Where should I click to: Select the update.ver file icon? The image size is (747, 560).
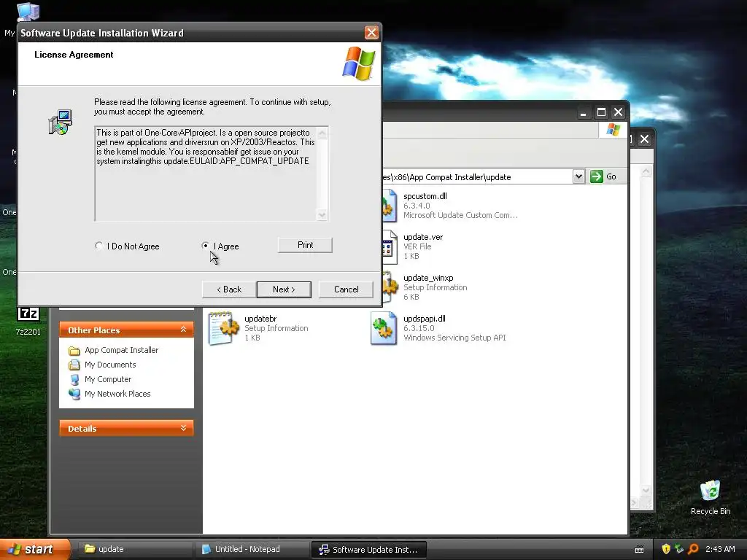point(389,246)
